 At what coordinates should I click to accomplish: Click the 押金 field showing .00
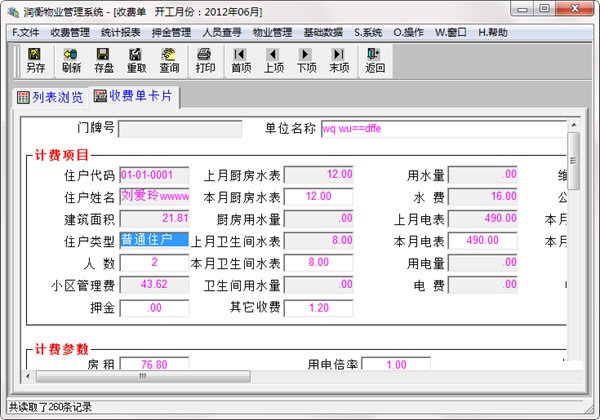click(154, 308)
